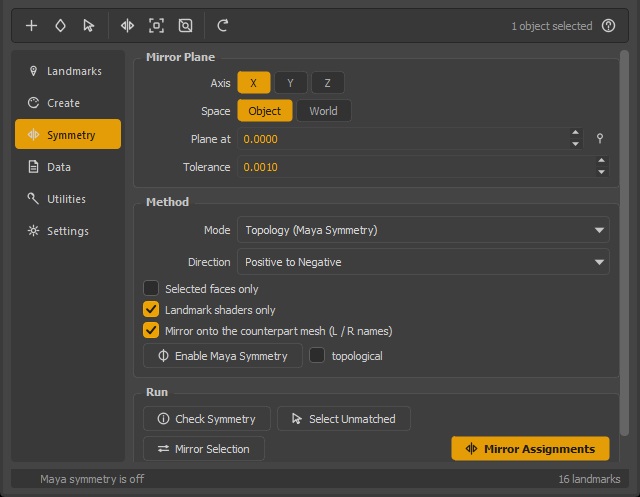Click the mirror symmetry toolbar icon

tap(127, 26)
